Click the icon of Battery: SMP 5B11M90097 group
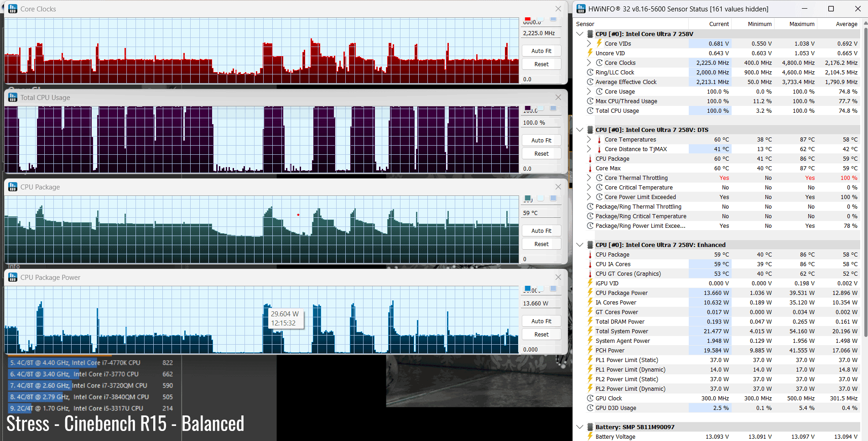868x441 pixels. 590,427
